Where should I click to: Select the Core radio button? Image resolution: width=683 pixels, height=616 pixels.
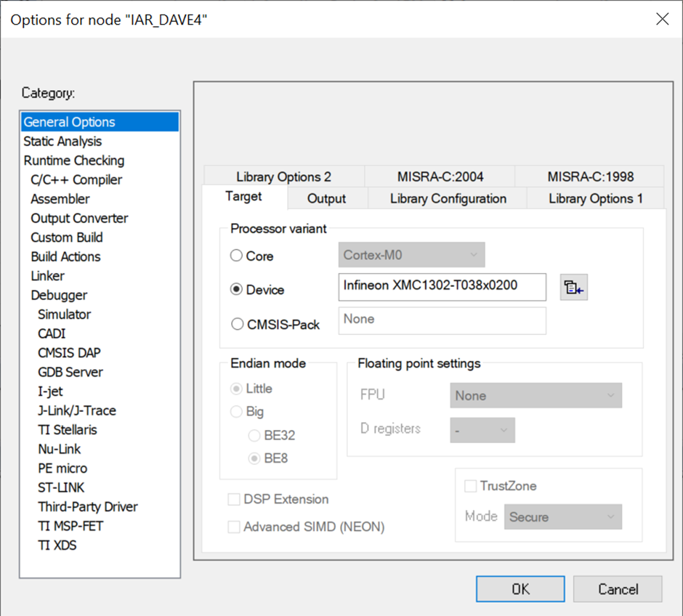(x=236, y=256)
